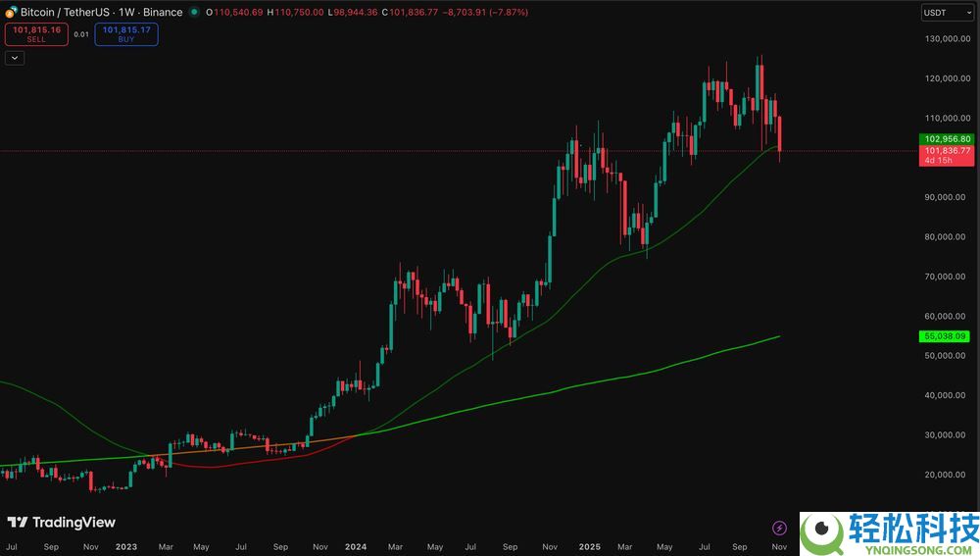Click the 55,038.09 moving average price label
980x556 pixels.
(945, 336)
